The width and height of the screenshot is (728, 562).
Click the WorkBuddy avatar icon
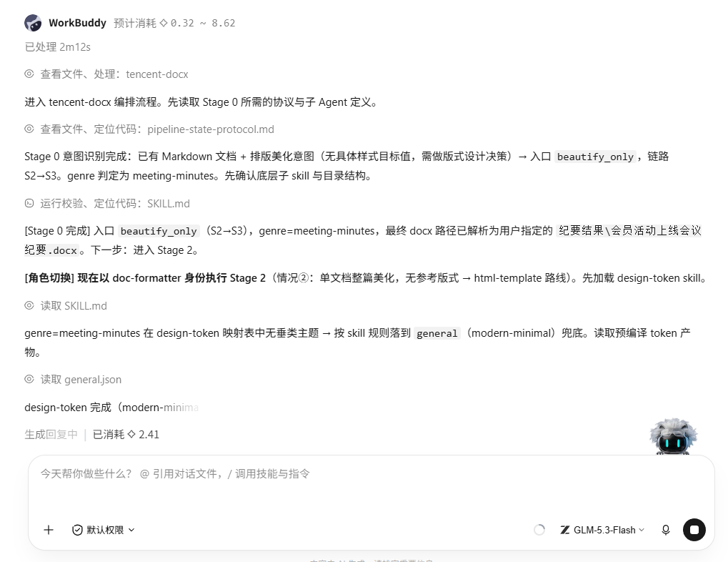pos(33,23)
